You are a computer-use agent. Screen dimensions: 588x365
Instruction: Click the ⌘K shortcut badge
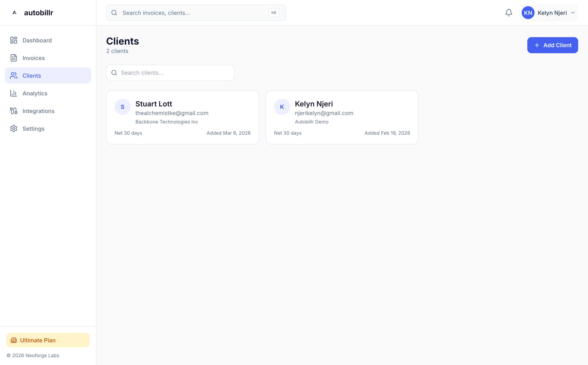tap(274, 13)
